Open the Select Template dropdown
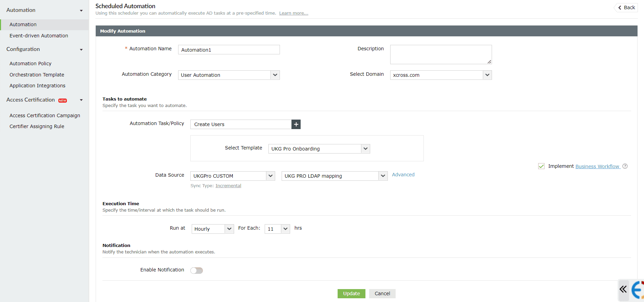Viewport: 644px width, 302px height. [319, 149]
